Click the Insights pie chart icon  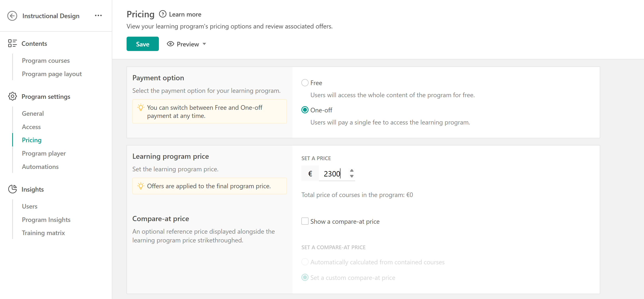[12, 189]
